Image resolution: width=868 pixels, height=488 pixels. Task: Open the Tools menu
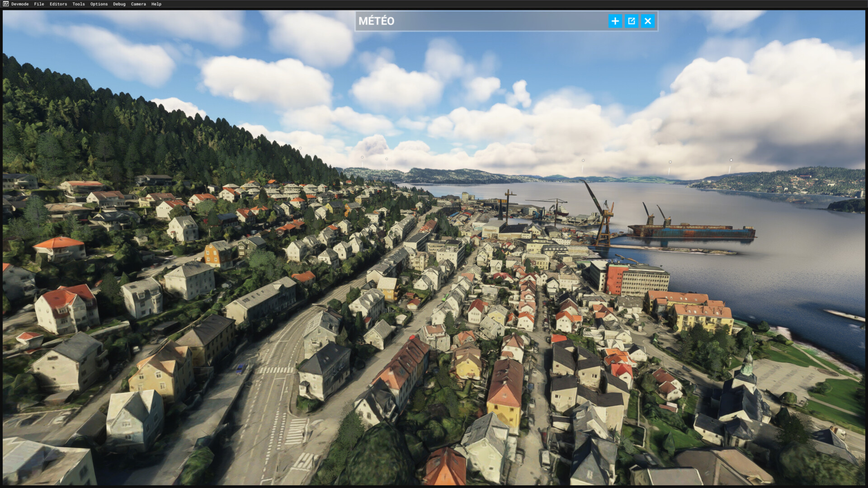pyautogui.click(x=79, y=4)
